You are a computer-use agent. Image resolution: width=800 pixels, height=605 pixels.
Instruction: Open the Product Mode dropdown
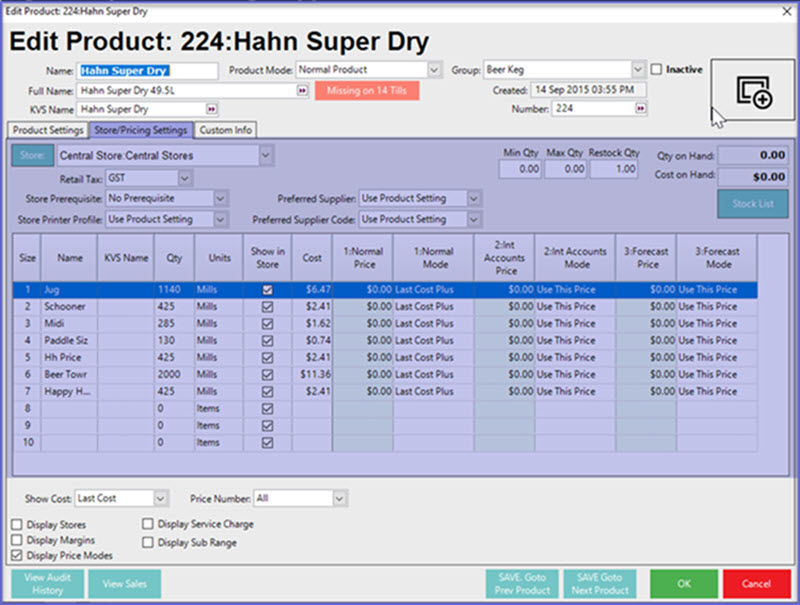pos(434,70)
